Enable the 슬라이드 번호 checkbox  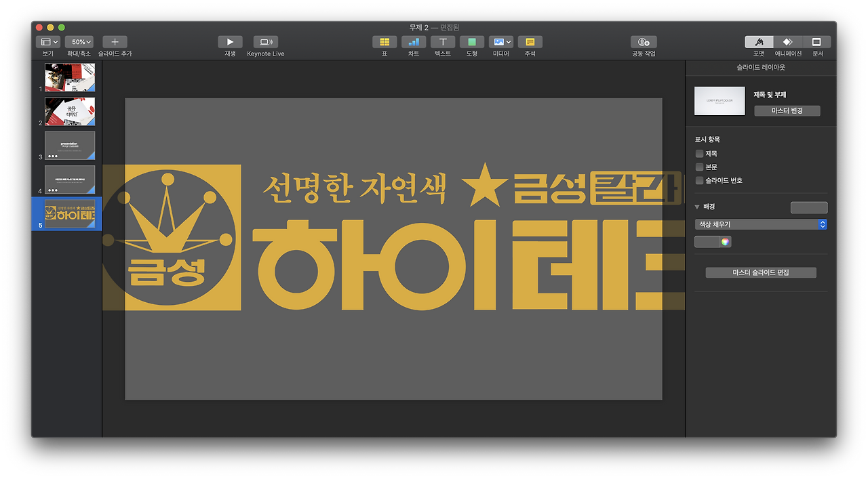pyautogui.click(x=699, y=180)
